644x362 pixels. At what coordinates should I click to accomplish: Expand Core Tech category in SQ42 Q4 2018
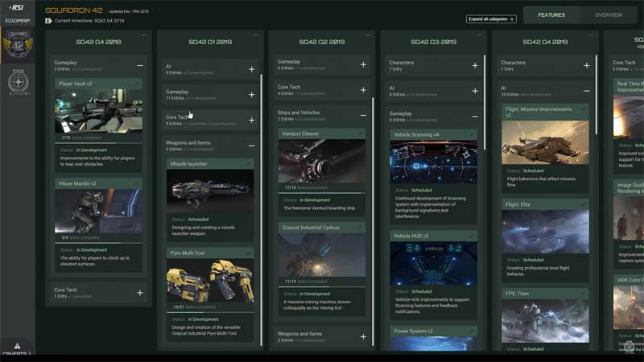[140, 293]
